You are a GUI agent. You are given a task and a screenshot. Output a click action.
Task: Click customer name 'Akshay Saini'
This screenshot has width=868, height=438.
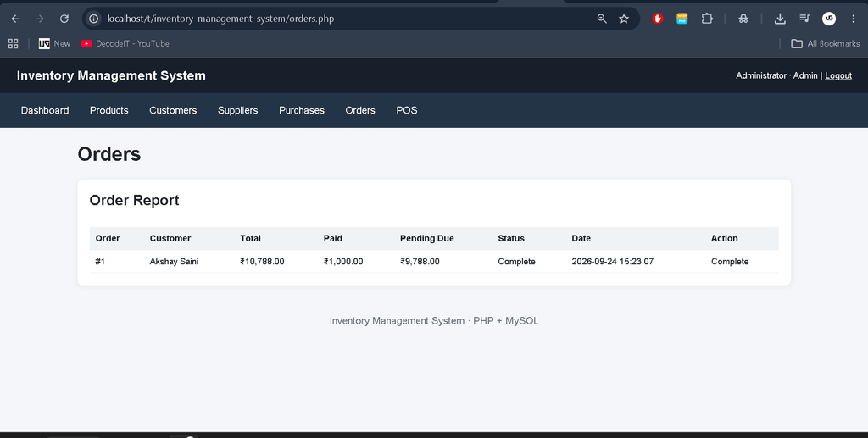pos(174,262)
